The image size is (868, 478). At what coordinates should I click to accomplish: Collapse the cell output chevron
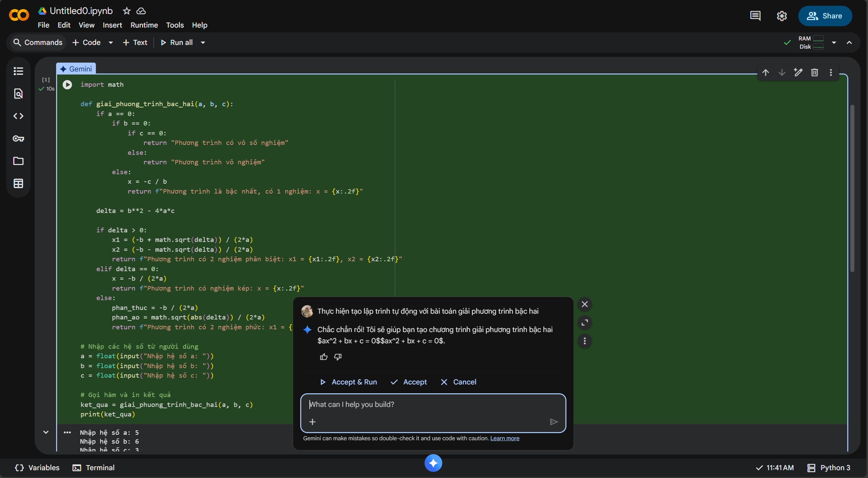pos(46,432)
